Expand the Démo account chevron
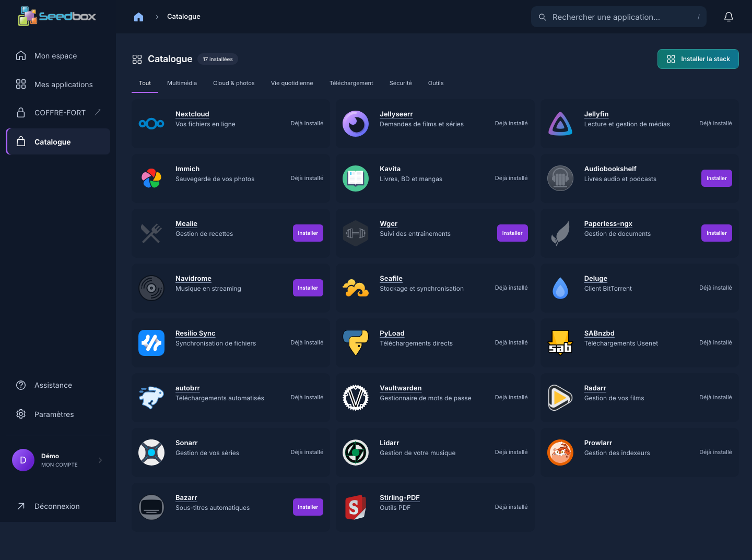Viewport: 752px width, 560px height. pyautogui.click(x=100, y=460)
